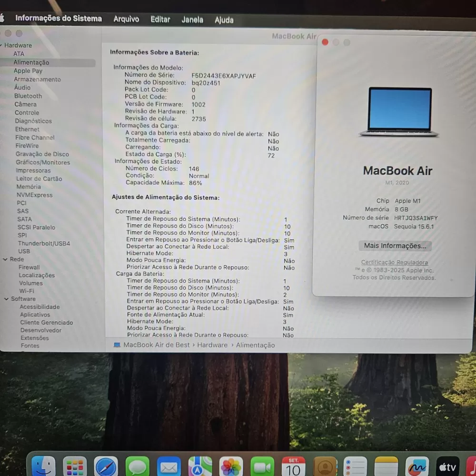The width and height of the screenshot is (476, 476).
Task: Select Aplicativos under Software
Action: pyautogui.click(x=35, y=315)
